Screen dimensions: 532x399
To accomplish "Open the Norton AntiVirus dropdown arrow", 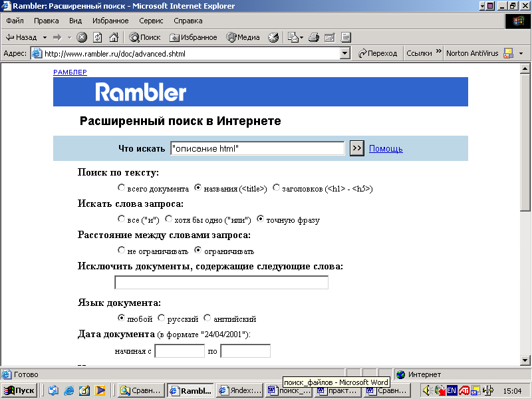I will pyautogui.click(x=521, y=53).
